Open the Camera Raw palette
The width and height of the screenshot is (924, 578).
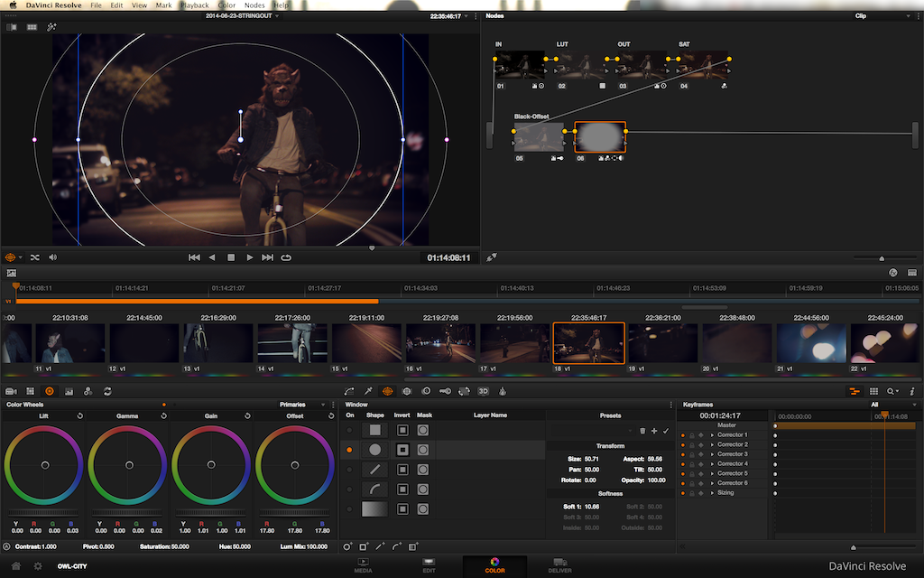(11, 391)
